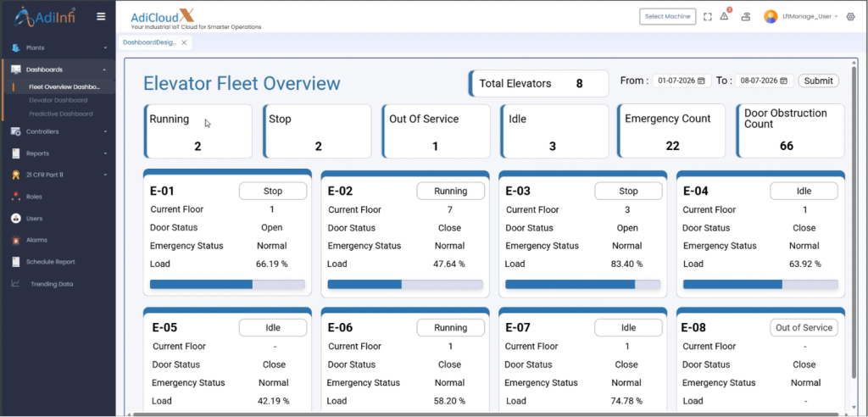Click the Submit button
The image size is (868, 417).
(x=818, y=81)
